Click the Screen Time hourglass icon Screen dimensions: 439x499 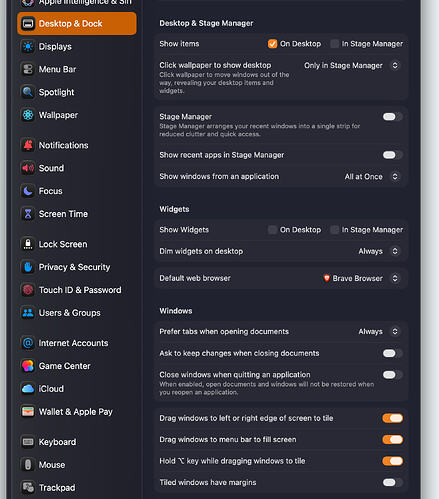[x=28, y=214]
